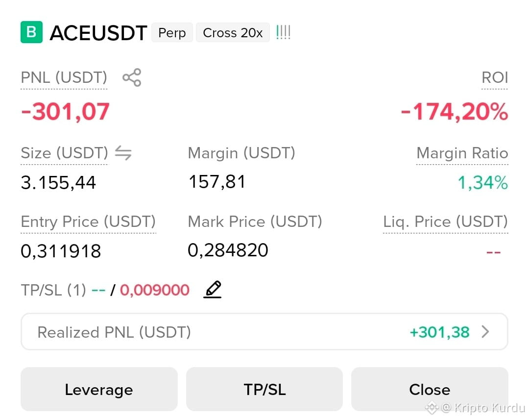Image resolution: width=529 pixels, height=420 pixels.
Task: Show ROI label explanation
Action: tap(495, 77)
